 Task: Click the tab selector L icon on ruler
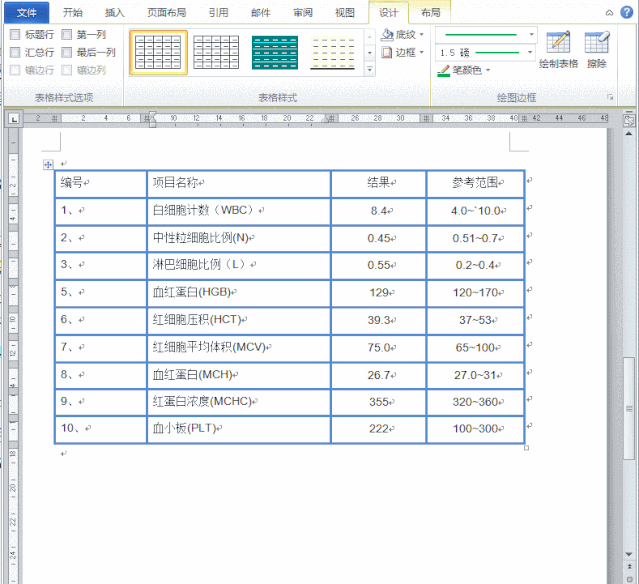point(14,119)
